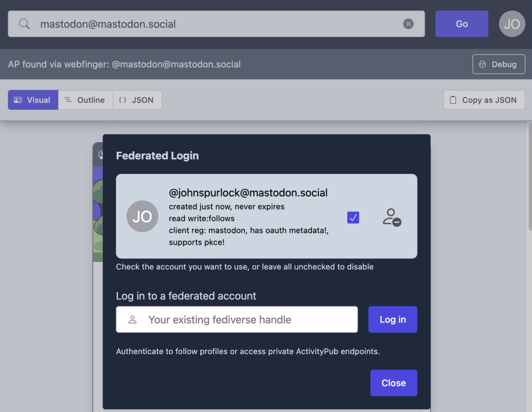Image resolution: width=532 pixels, height=412 pixels.
Task: Switch to the Outline tab
Action: click(x=85, y=100)
